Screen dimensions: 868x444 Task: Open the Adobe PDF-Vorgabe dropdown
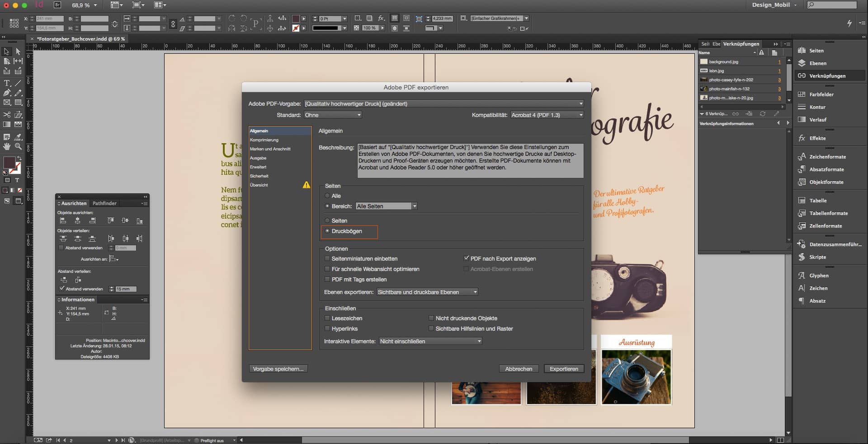pyautogui.click(x=444, y=104)
